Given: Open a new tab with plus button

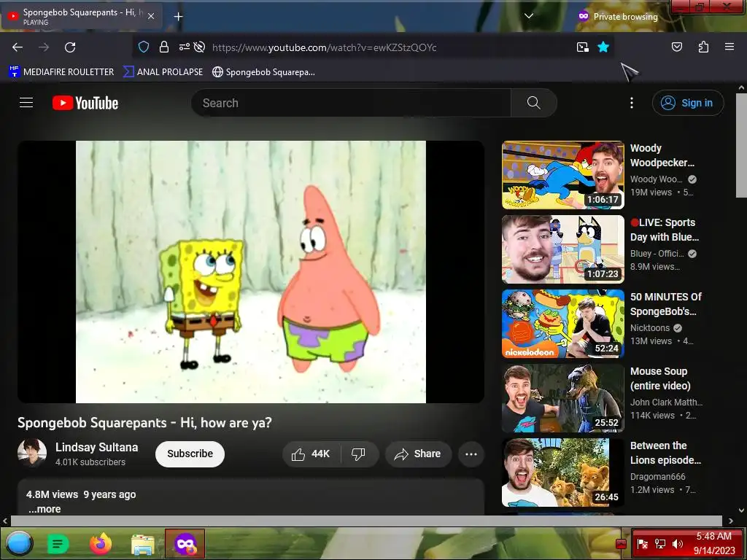Looking at the screenshot, I should click(x=178, y=17).
